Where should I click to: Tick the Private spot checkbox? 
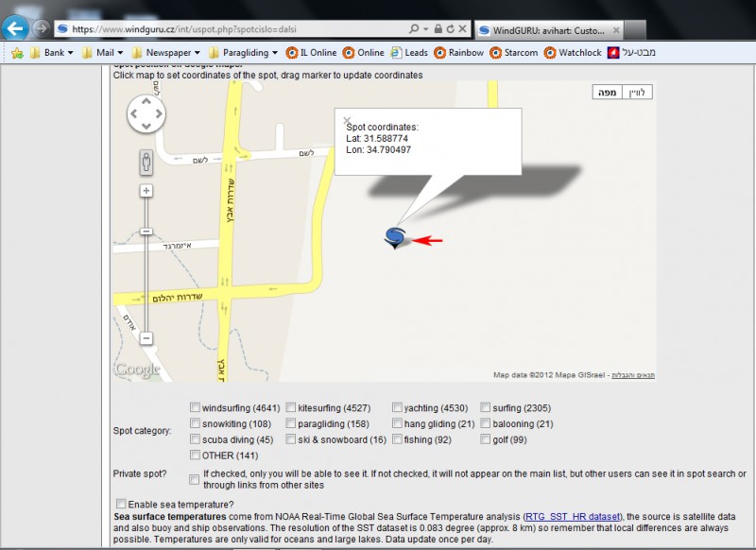click(x=194, y=479)
